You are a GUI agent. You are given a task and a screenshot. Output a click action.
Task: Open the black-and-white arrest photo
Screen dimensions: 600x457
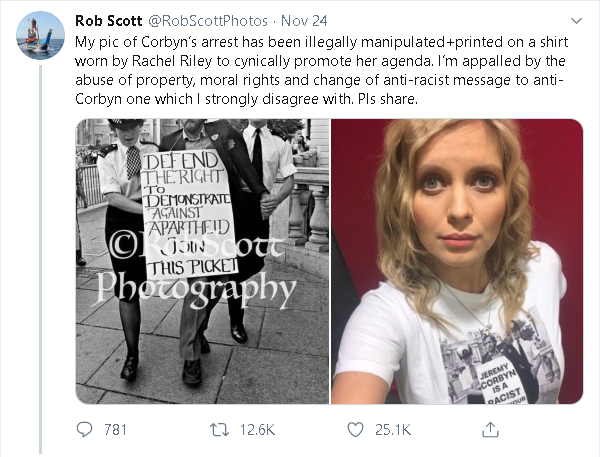202,262
